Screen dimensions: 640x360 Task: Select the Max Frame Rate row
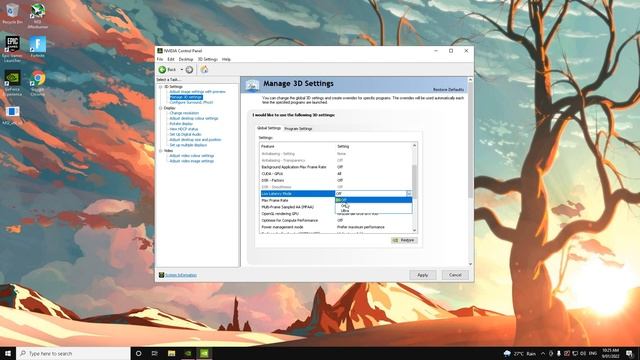click(x=298, y=200)
